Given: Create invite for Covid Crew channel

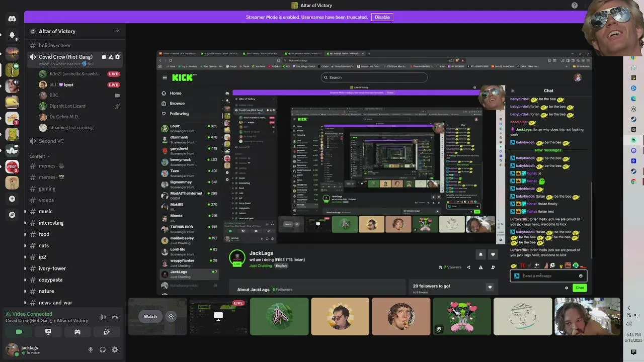Looking at the screenshot, I should point(111,57).
